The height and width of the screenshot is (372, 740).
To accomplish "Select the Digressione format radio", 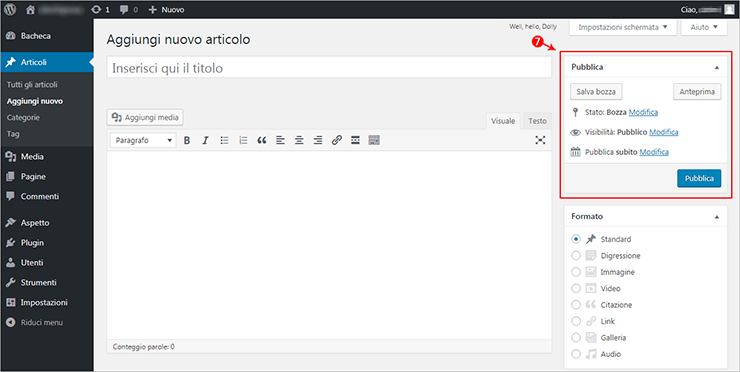I will (x=576, y=255).
